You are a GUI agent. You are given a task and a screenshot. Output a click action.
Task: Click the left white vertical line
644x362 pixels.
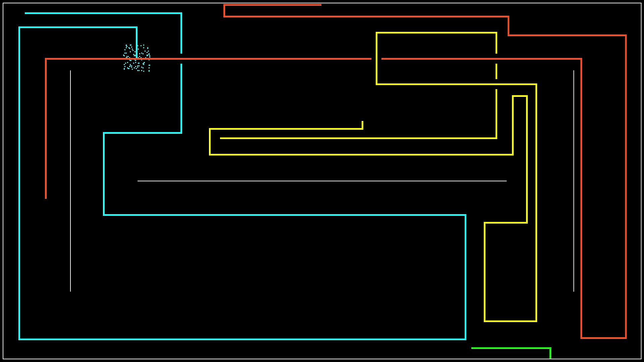70,181
